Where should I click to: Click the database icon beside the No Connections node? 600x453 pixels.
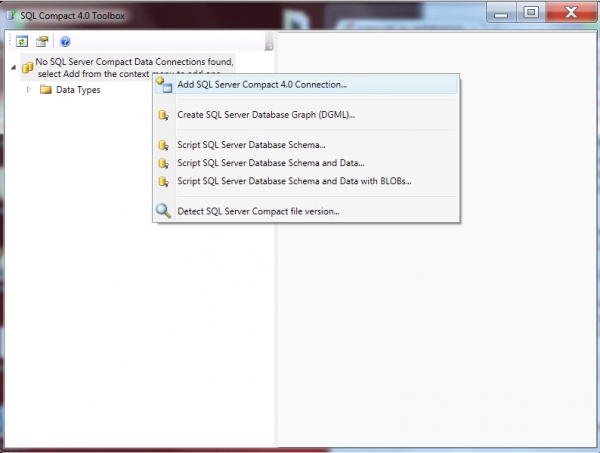coord(27,67)
